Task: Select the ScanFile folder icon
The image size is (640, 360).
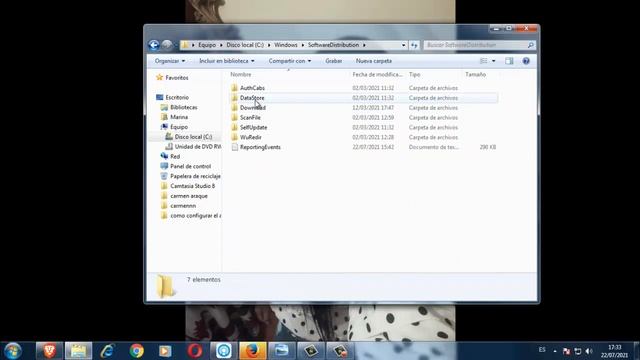Action: [x=235, y=118]
